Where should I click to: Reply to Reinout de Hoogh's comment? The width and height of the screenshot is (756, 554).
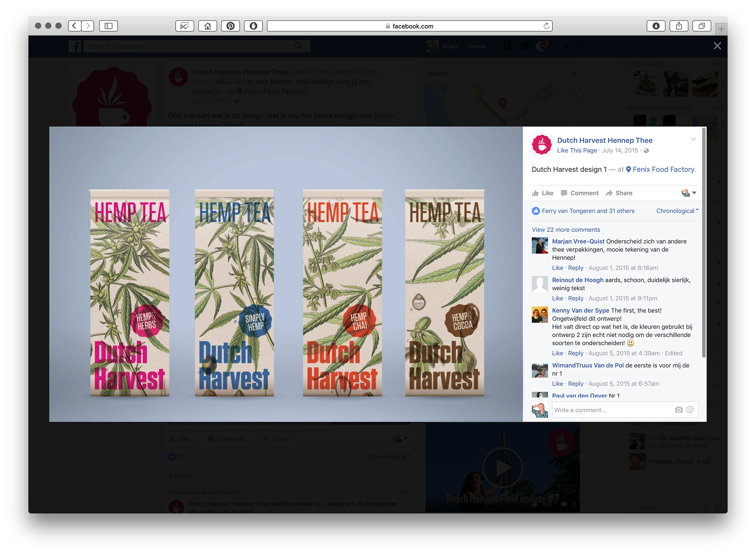(x=576, y=298)
